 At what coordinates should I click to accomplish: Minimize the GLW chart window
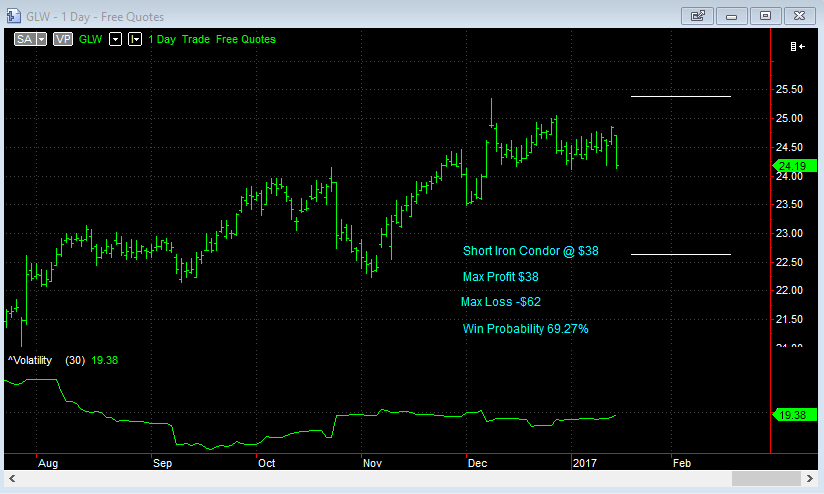pyautogui.click(x=732, y=16)
